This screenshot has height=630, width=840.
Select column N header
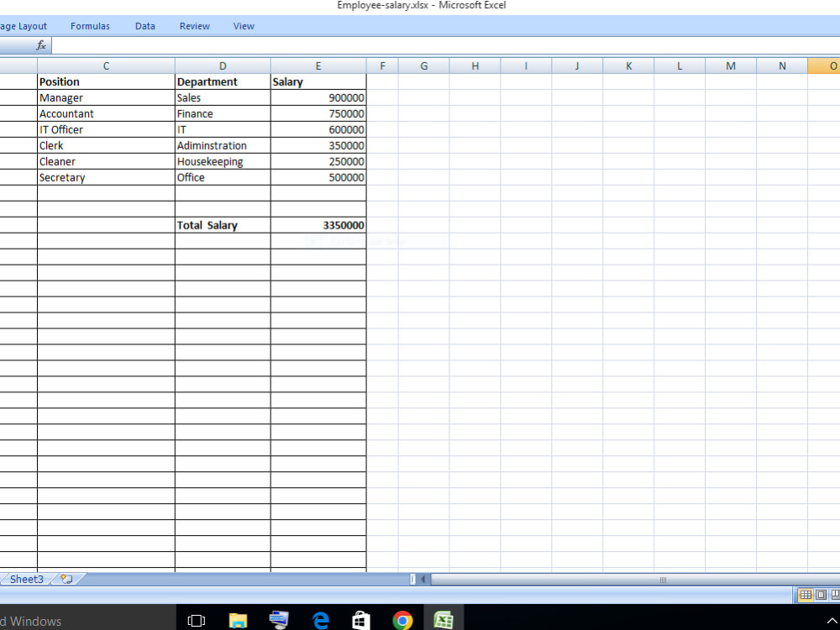(x=782, y=66)
